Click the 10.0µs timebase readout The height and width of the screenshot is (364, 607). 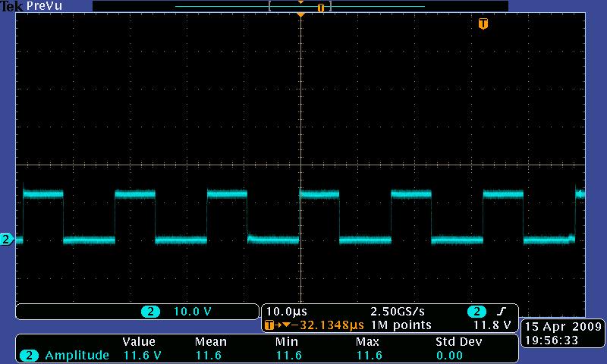(287, 312)
